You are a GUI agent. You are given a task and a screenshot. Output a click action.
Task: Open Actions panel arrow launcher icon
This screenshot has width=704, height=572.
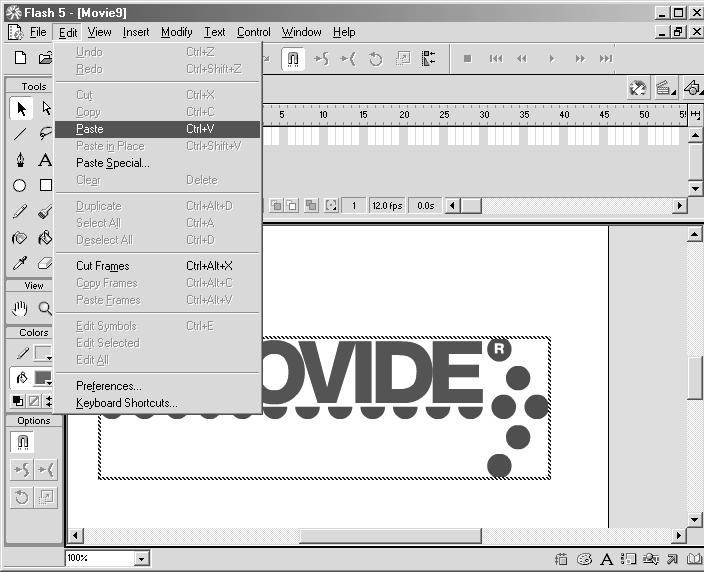[672, 559]
